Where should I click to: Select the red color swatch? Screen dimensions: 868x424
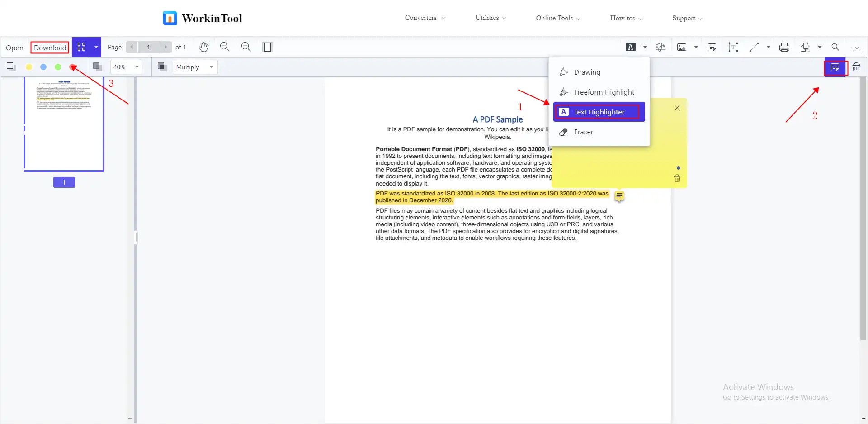73,67
